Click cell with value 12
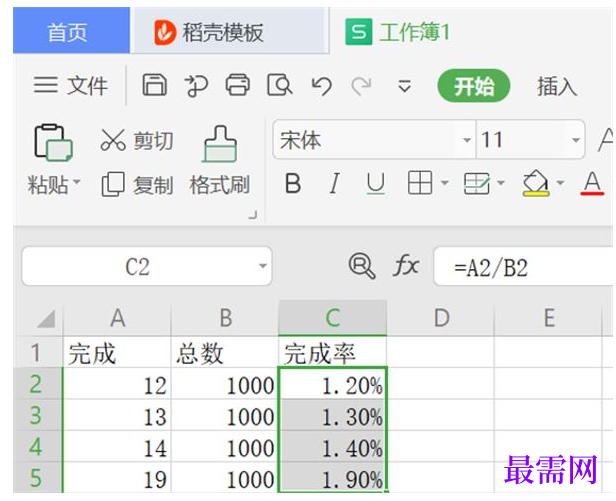This screenshot has width=616, height=501. pos(117,384)
